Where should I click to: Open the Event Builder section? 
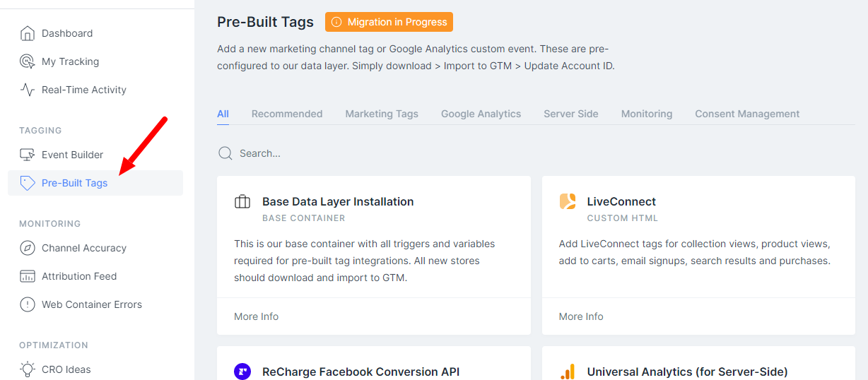click(72, 155)
